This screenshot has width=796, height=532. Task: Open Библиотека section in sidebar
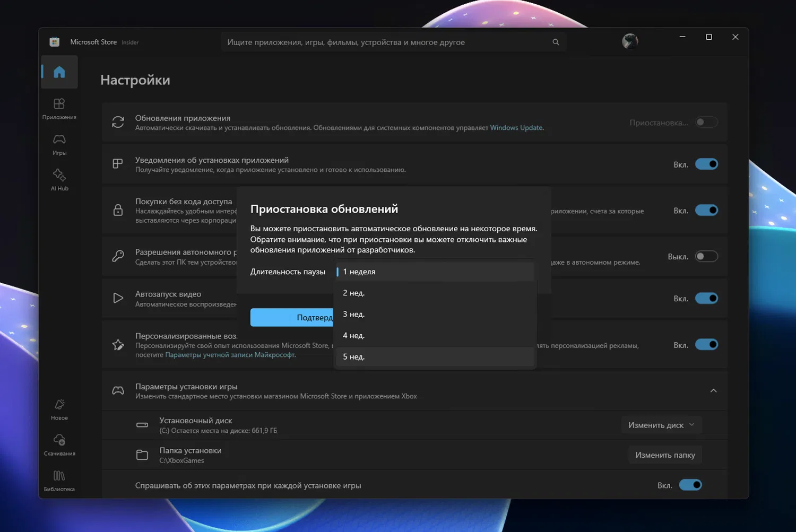click(x=59, y=481)
